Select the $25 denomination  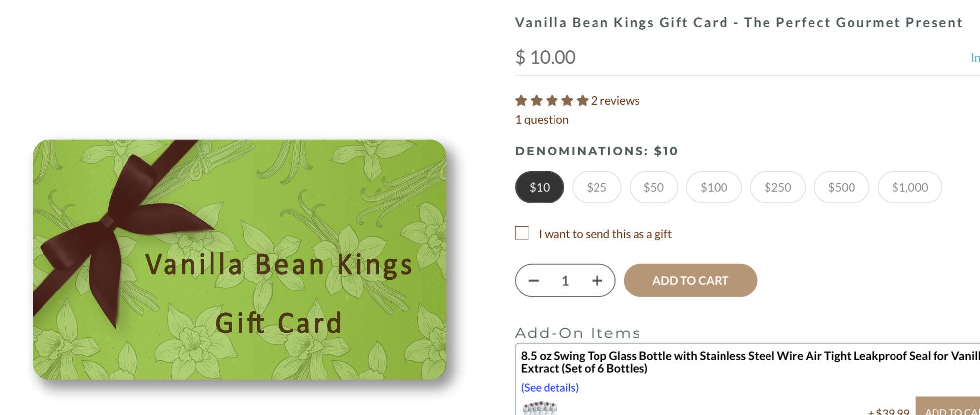(597, 187)
